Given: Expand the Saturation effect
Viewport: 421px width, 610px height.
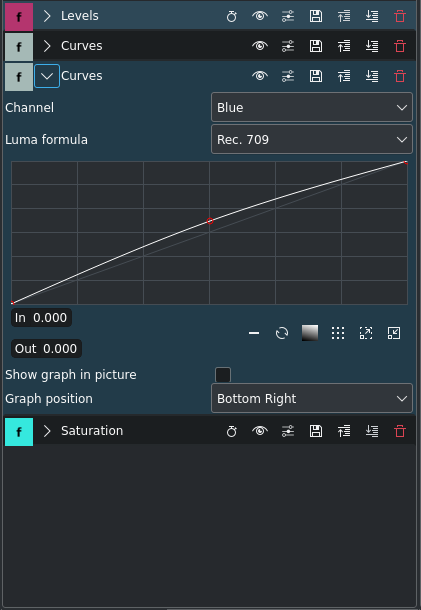Looking at the screenshot, I should click(47, 431).
